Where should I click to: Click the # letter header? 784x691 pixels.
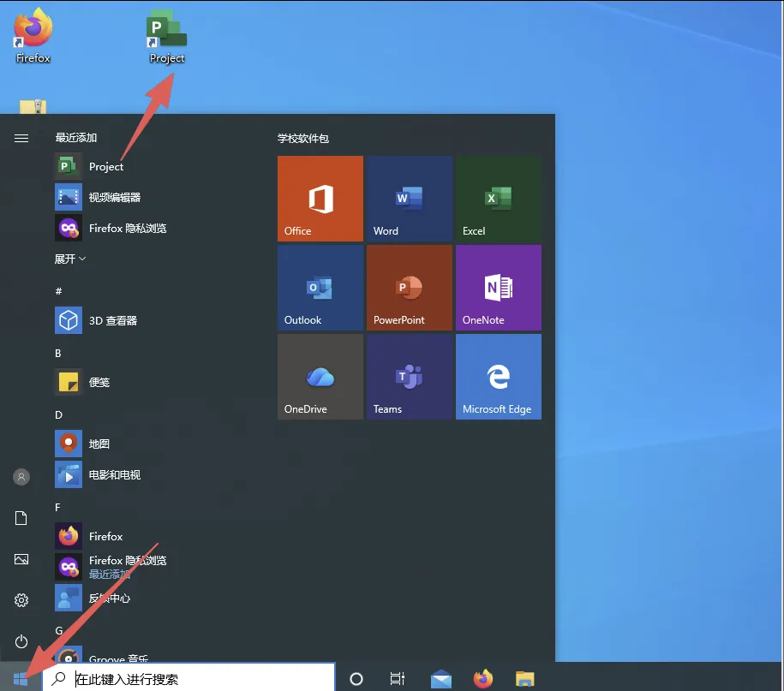pos(58,291)
